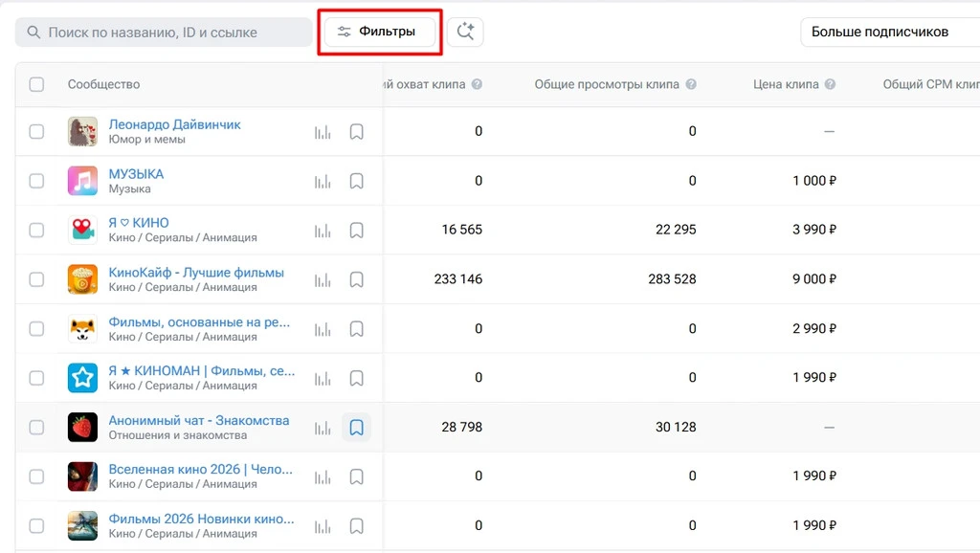Check the Я ♡ КИНО row checkbox
The image size is (980, 553).
37,231
